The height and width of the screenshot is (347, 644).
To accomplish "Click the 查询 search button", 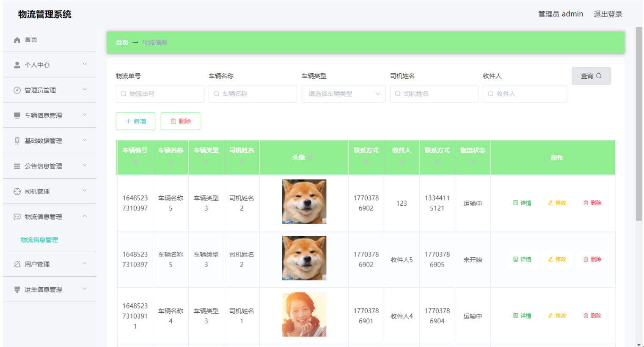I will (591, 76).
